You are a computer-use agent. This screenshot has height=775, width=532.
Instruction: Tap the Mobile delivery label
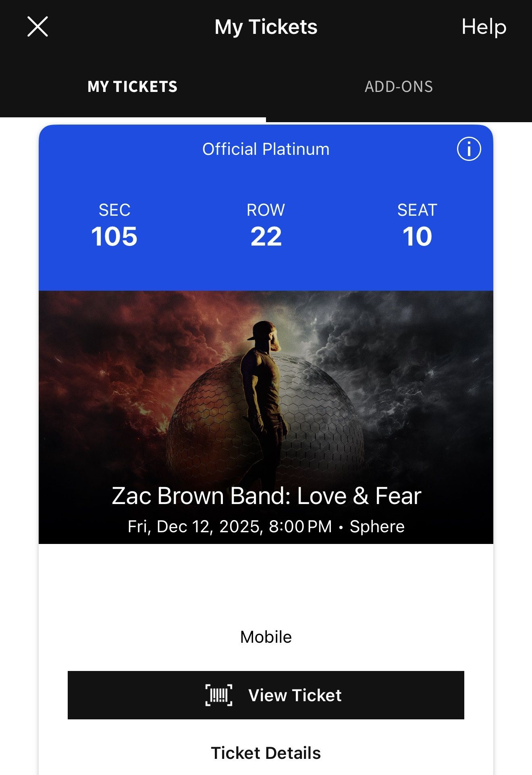click(x=266, y=637)
